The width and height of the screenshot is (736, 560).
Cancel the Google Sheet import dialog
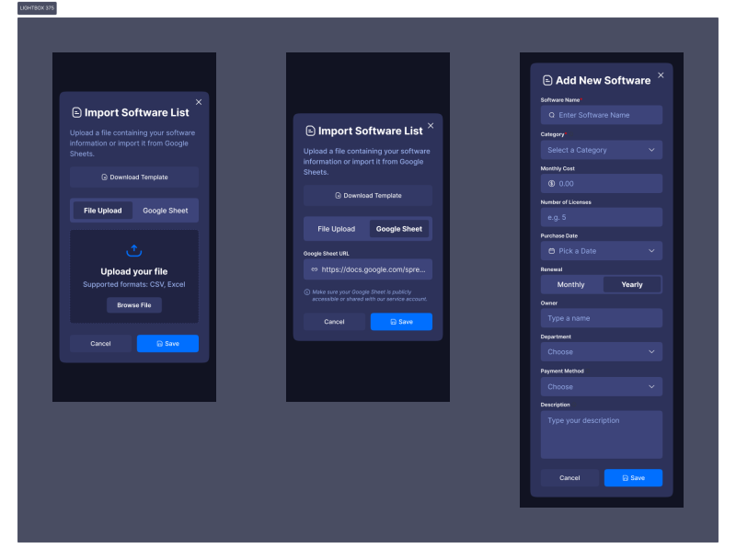click(x=334, y=322)
